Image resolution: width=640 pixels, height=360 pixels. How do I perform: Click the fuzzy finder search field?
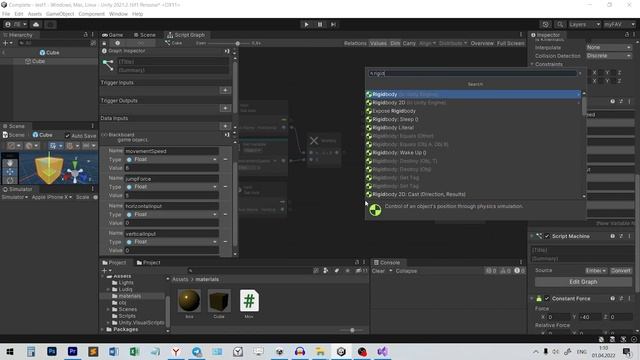coord(473,73)
